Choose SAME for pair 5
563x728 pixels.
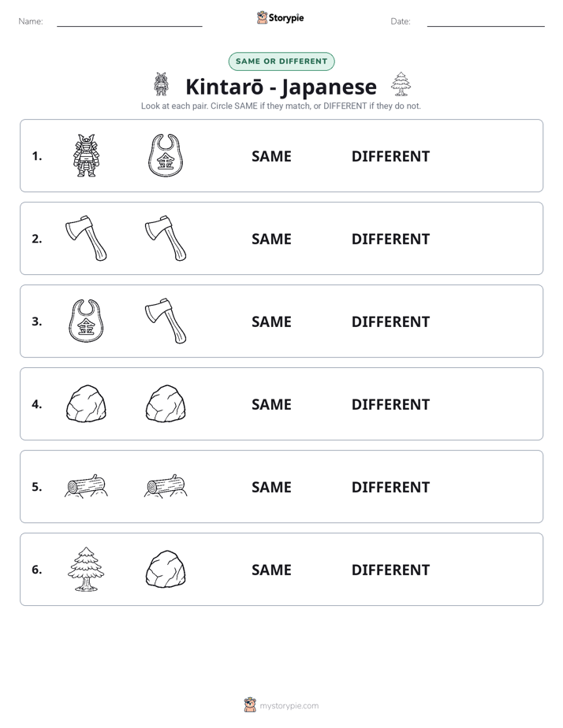coord(271,487)
